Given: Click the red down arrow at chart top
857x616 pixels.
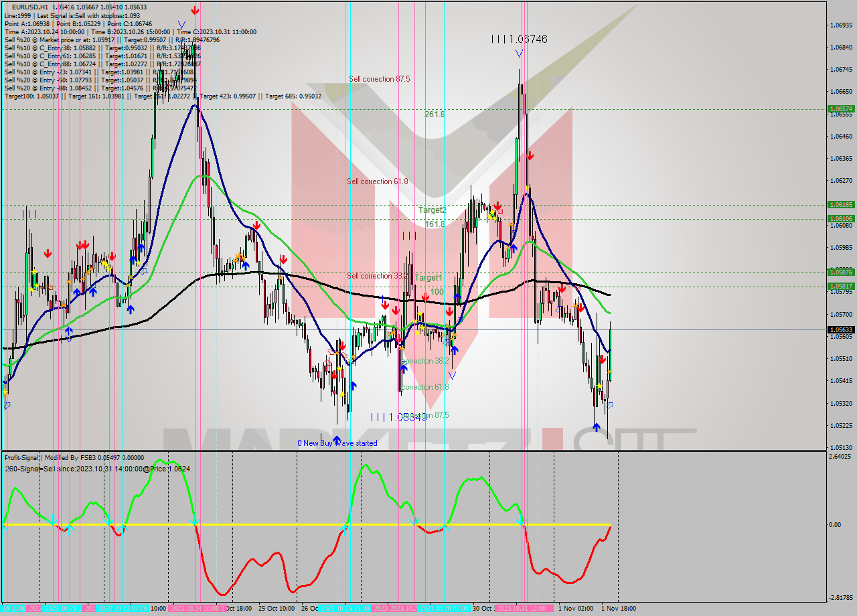Looking at the screenshot, I should (x=194, y=10).
